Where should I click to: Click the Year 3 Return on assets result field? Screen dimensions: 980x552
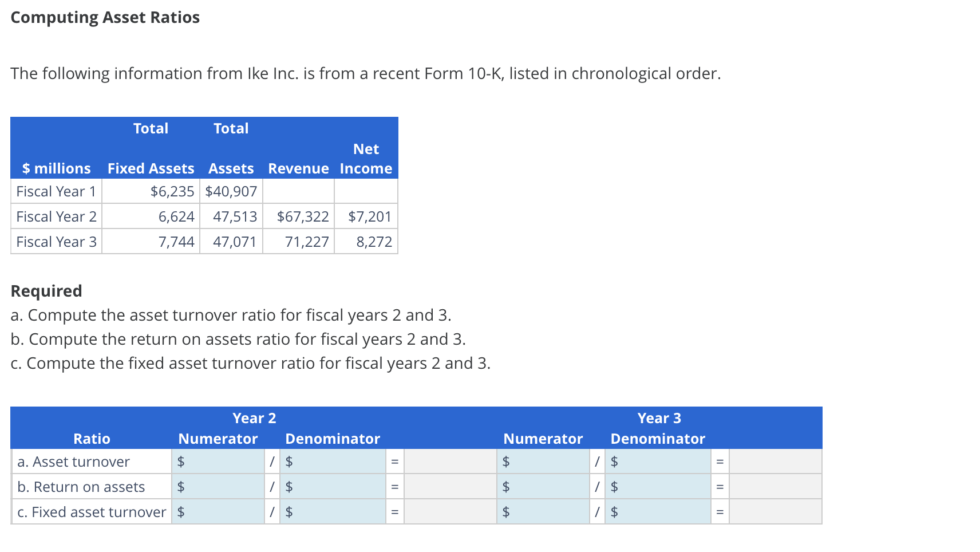pyautogui.click(x=776, y=487)
